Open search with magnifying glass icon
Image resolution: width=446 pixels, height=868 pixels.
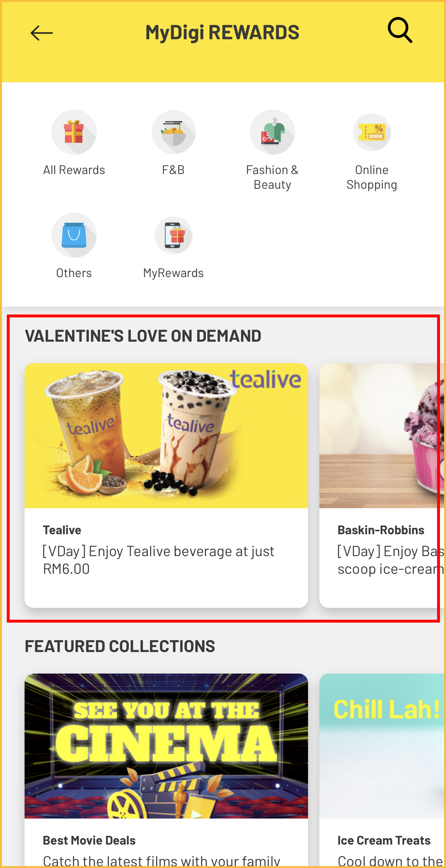(x=400, y=30)
